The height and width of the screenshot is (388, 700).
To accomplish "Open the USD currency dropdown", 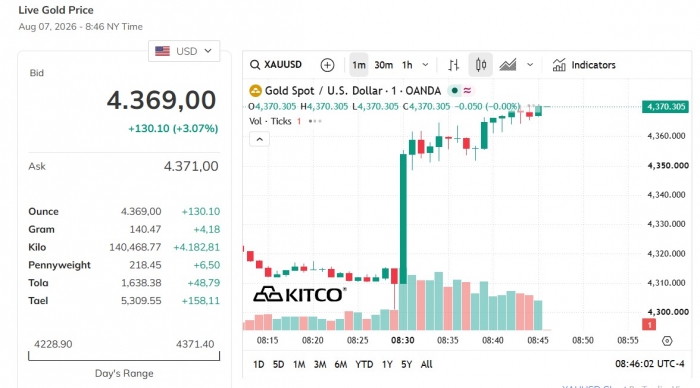I will point(184,51).
